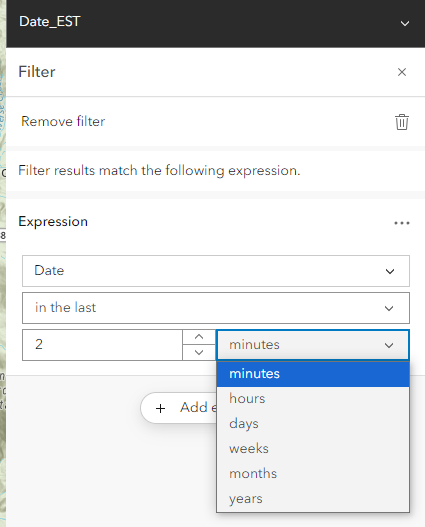
Task: Click the trash icon to remove filter
Action: [401, 122]
